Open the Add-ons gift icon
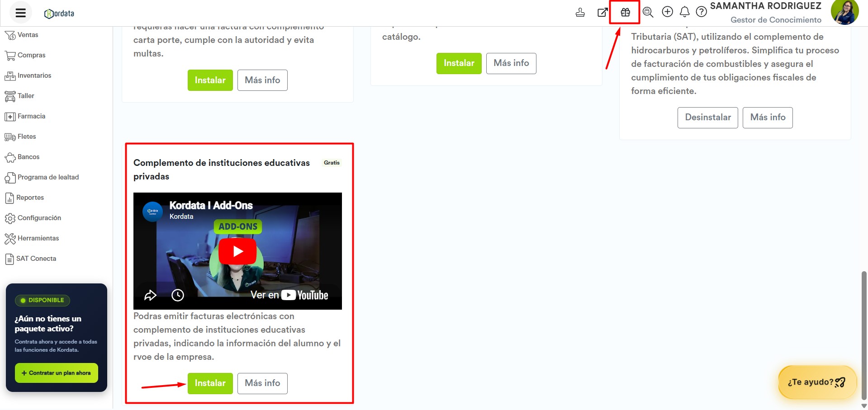The width and height of the screenshot is (868, 410). (625, 12)
